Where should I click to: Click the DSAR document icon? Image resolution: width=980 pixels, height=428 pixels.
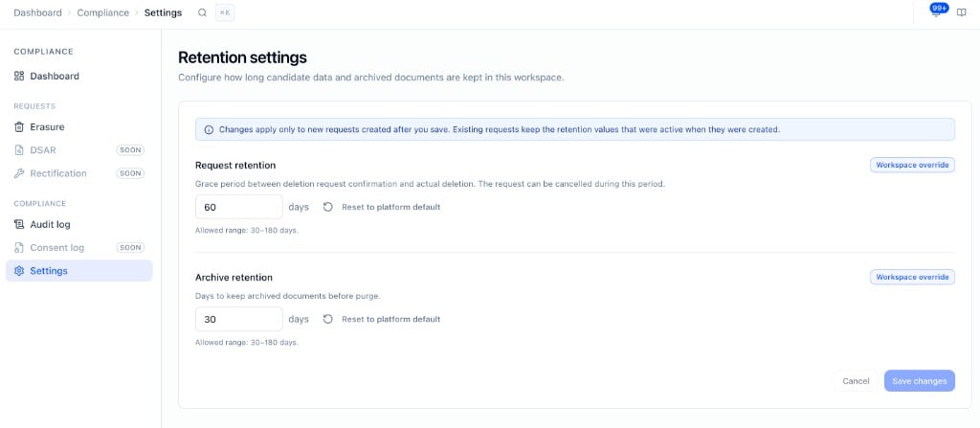pos(19,150)
